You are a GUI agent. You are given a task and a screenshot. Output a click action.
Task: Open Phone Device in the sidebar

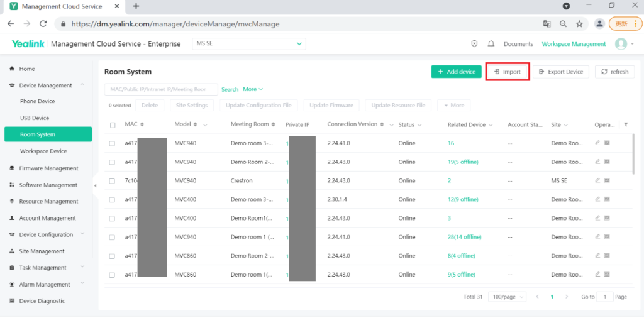[37, 101]
